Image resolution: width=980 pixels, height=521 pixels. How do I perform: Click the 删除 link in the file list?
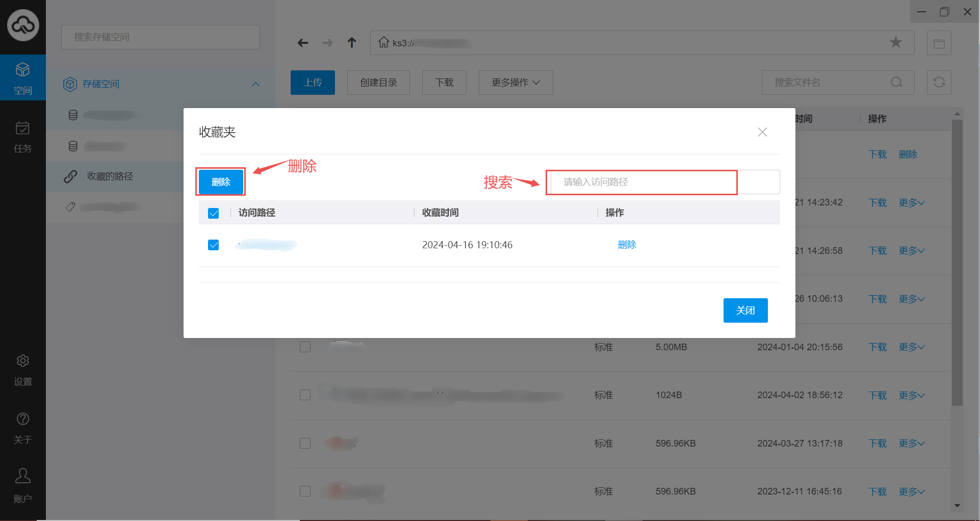tap(908, 154)
